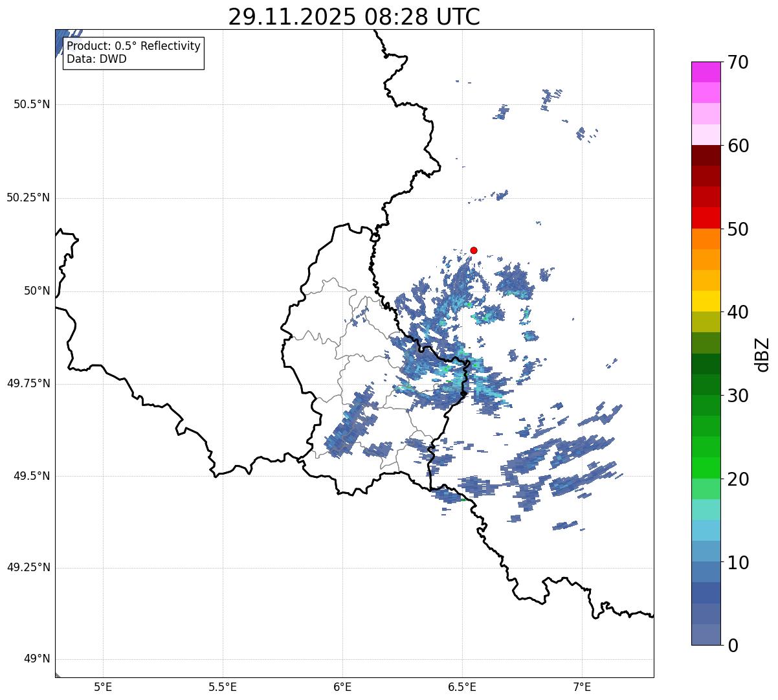Click colorbar tick label 40
This screenshot has width=778, height=700.
[x=738, y=312]
